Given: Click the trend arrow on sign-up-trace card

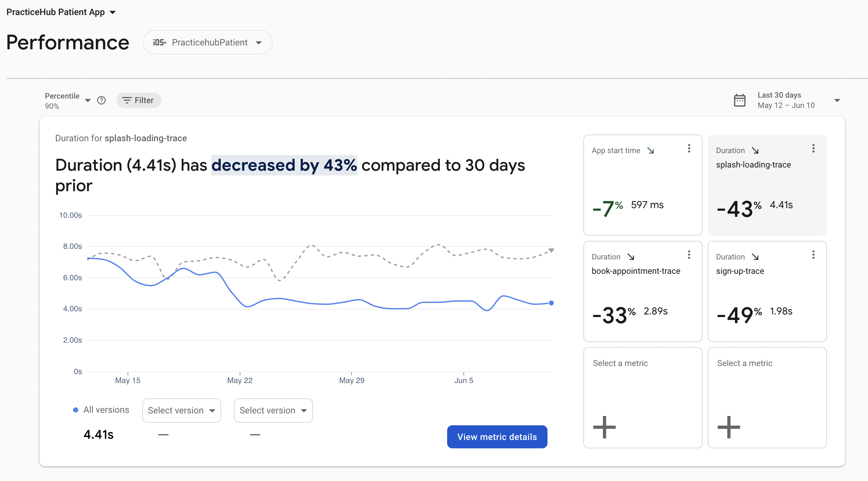Looking at the screenshot, I should (x=755, y=257).
